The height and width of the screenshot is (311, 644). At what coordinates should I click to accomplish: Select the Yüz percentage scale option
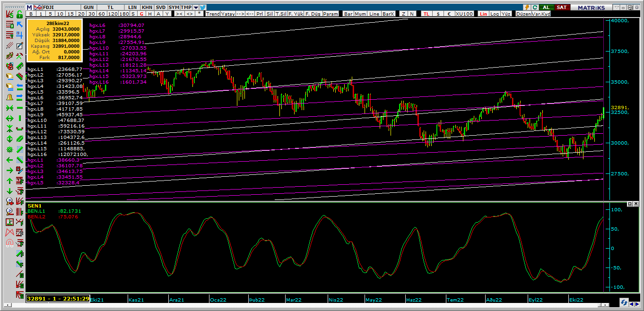pyautogui.click(x=505, y=14)
